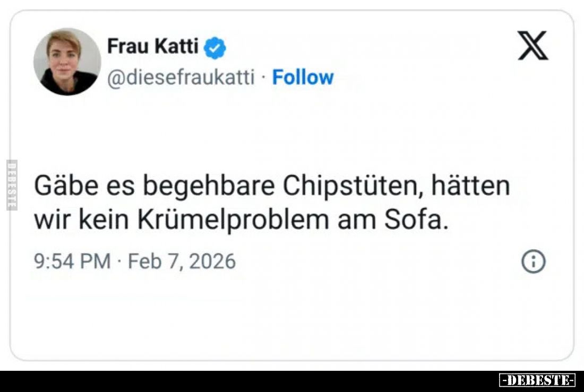Image resolution: width=584 pixels, height=392 pixels.
Task: Click the blue verification badge next to the name
Action: [214, 47]
